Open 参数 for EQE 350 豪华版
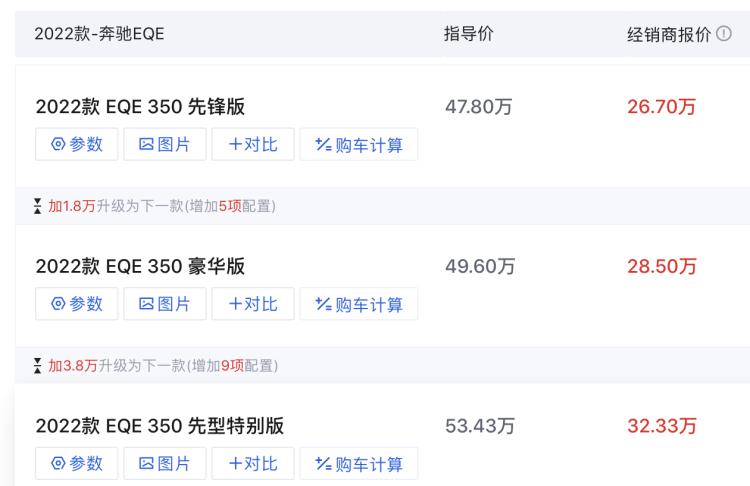 tap(76, 304)
